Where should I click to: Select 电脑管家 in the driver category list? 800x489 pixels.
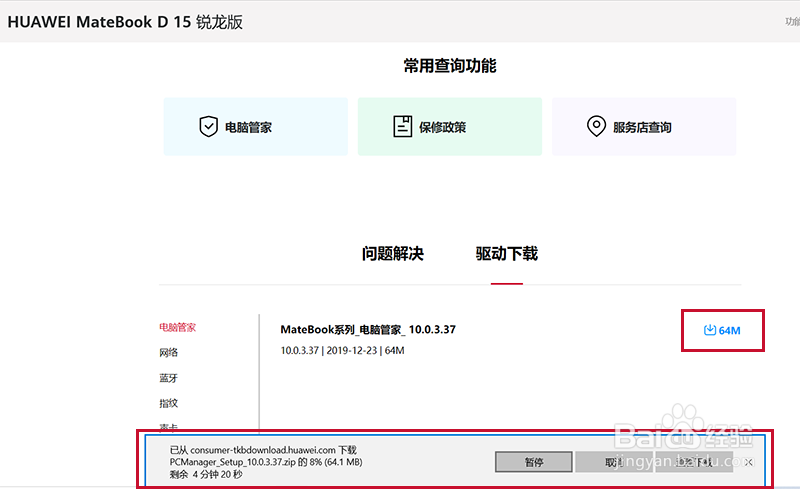pyautogui.click(x=177, y=327)
